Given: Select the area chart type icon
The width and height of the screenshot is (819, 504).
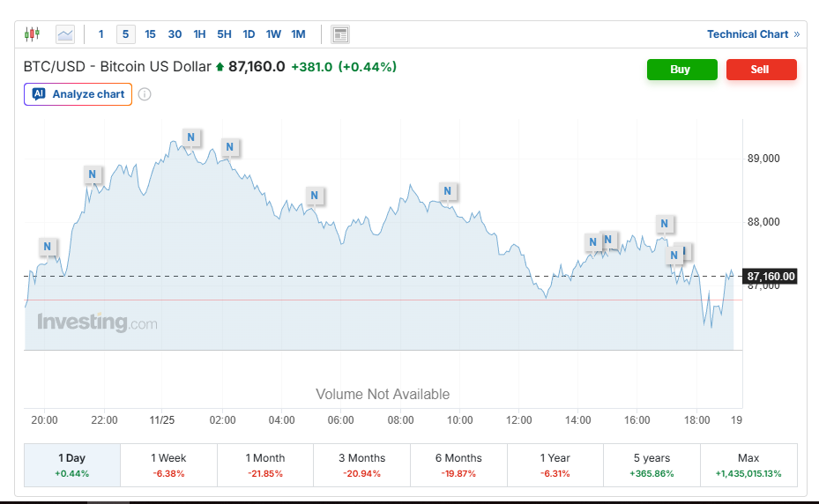Looking at the screenshot, I should coord(65,34).
